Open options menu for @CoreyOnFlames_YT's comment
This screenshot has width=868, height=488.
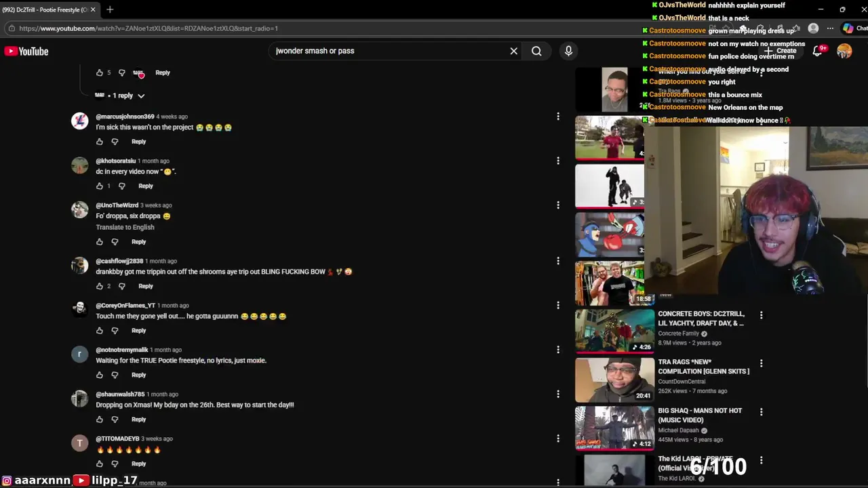coord(558,305)
